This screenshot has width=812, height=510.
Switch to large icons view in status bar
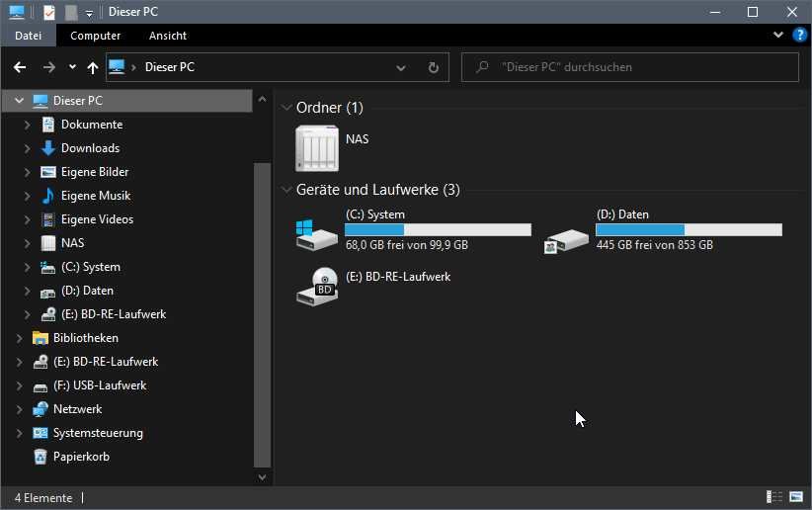pos(796,497)
